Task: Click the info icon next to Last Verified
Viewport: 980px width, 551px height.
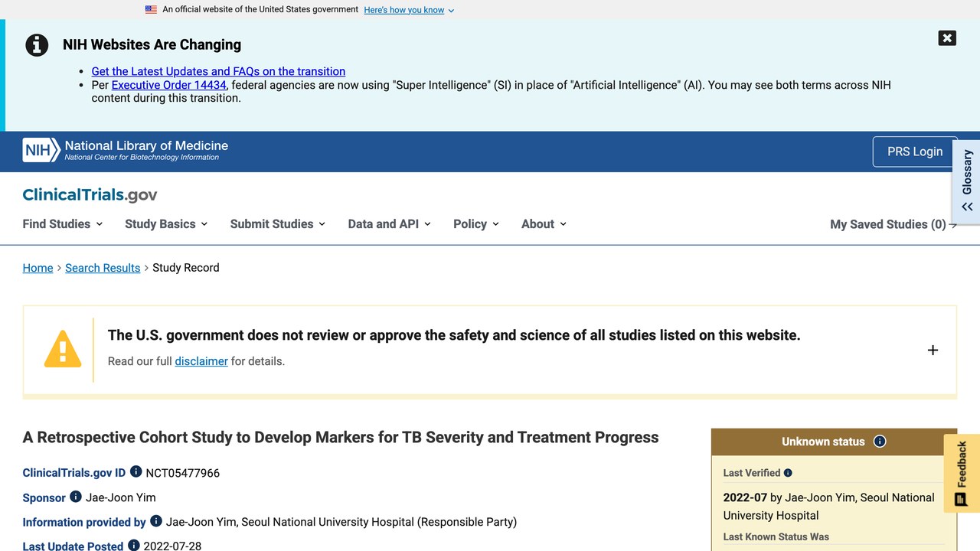Action: pyautogui.click(x=788, y=473)
